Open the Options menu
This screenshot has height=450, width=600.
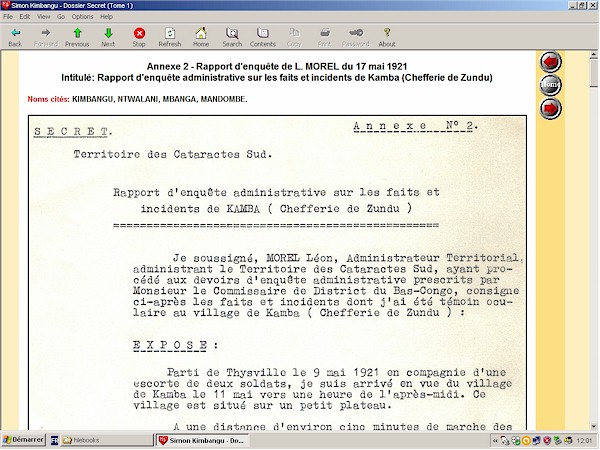click(x=82, y=17)
